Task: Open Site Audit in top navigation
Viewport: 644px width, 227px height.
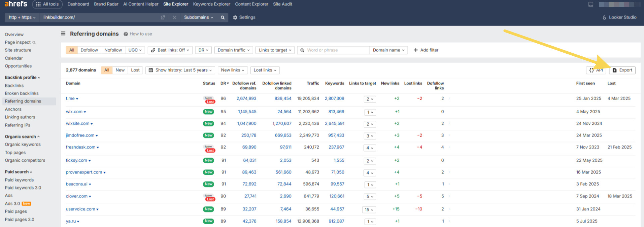Action: pyautogui.click(x=282, y=4)
